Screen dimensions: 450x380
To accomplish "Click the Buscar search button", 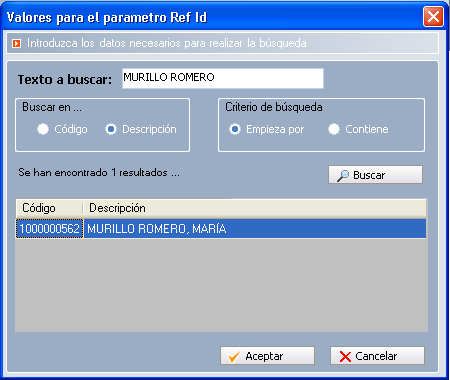I will [x=375, y=175].
